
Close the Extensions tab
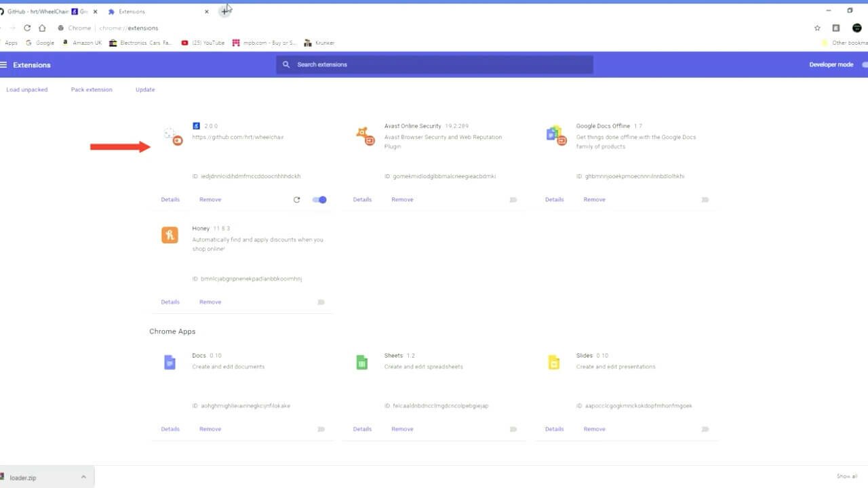tap(207, 12)
